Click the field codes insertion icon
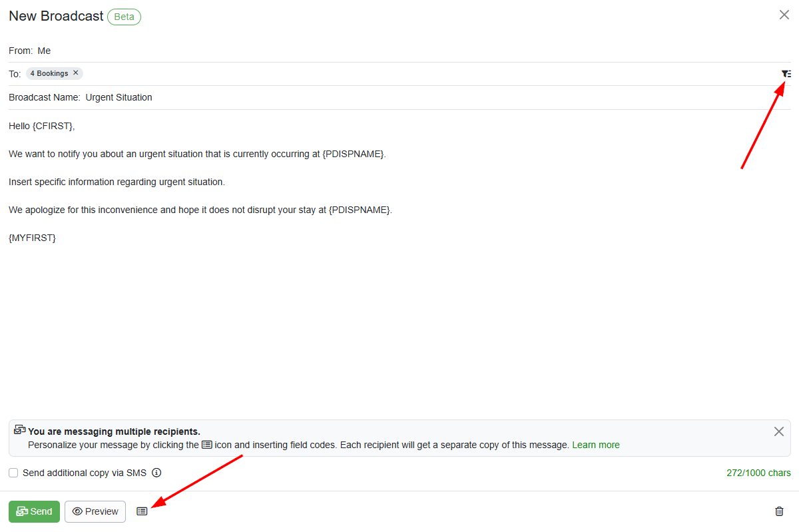 point(142,511)
